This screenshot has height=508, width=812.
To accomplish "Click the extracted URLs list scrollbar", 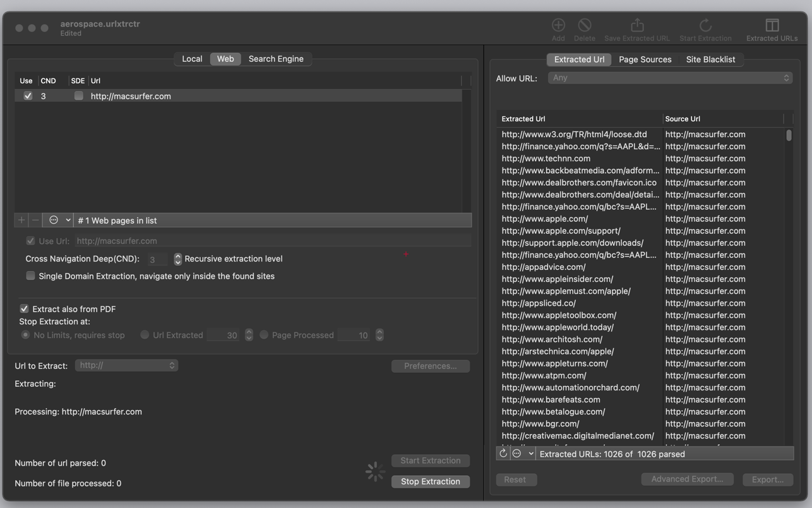I will 789,135.
